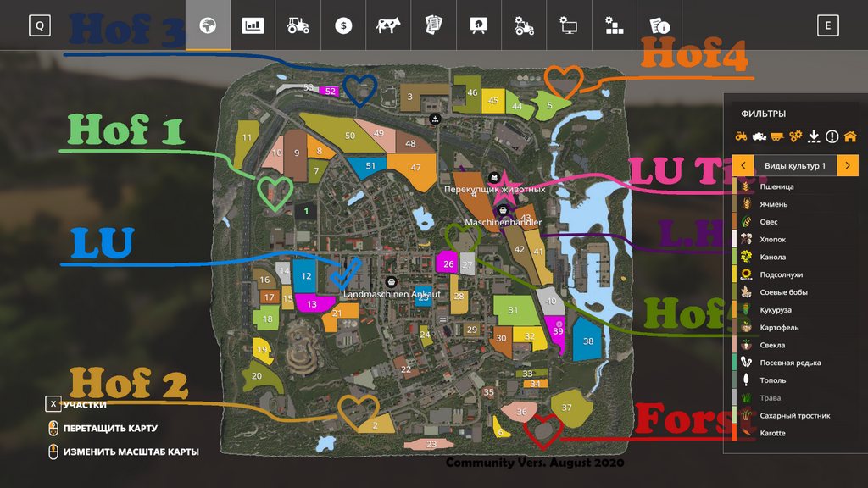Click the right arrow beside Виды культур 1
This screenshot has width=868, height=488.
point(848,166)
